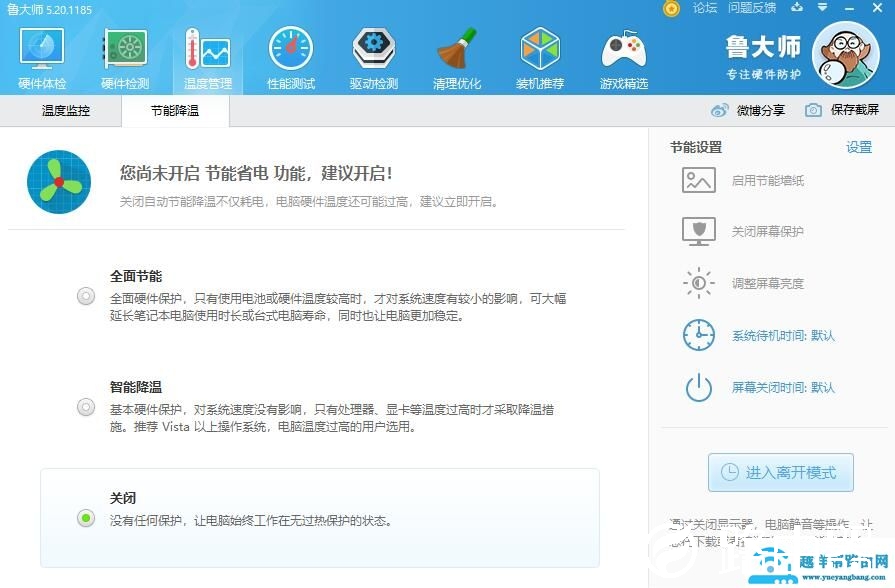Select the 温度管理 thermometer icon
Screen dimensions: 895x588
[208, 49]
